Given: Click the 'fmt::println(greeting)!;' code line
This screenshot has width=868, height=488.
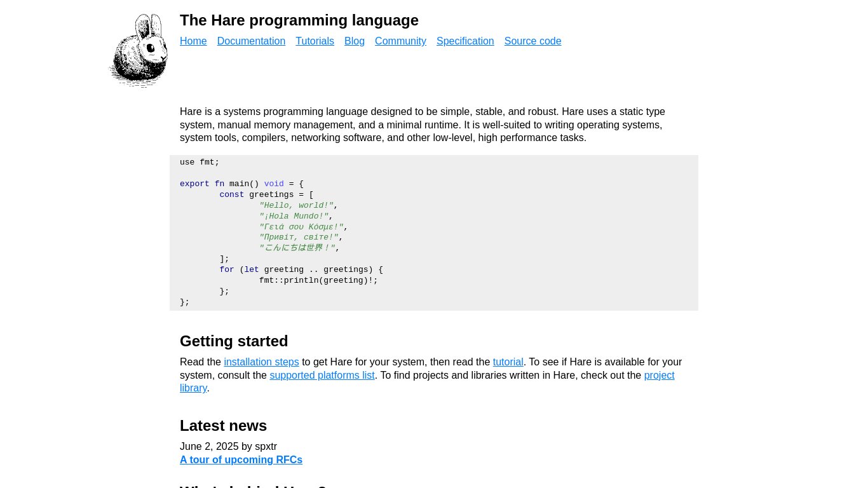Looking at the screenshot, I should [318, 281].
